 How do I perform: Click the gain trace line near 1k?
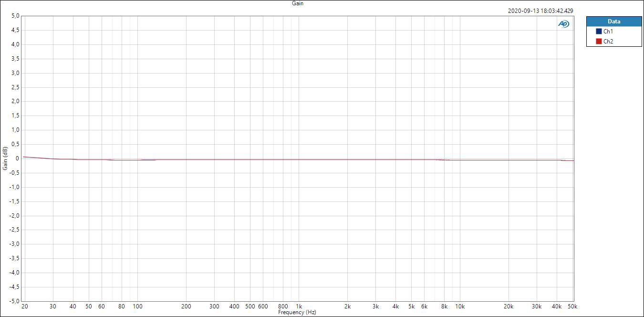pos(299,159)
